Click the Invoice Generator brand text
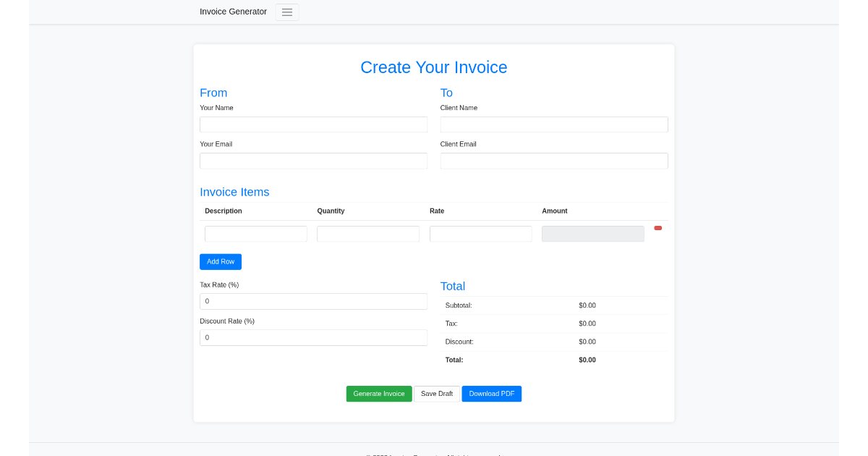Screen dimensions: 868x456 click(x=233, y=12)
